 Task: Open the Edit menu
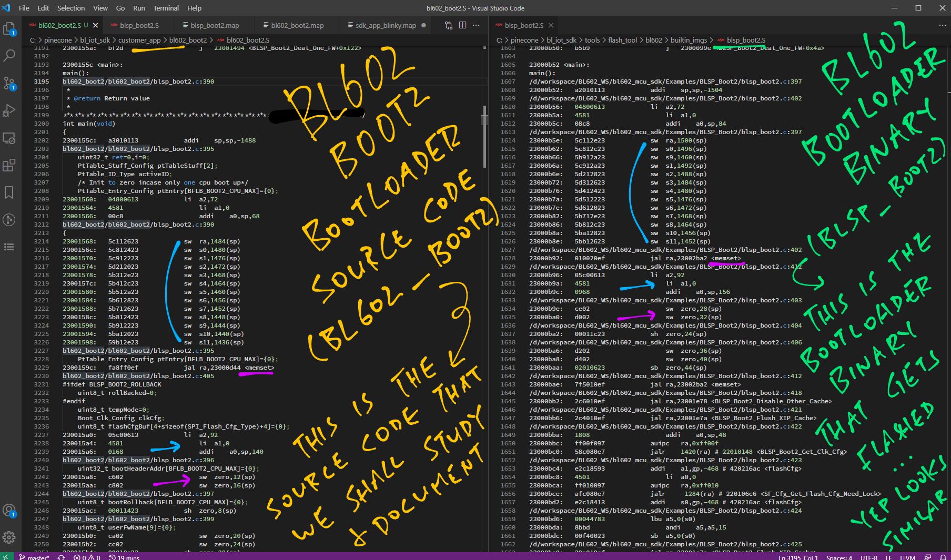click(43, 8)
